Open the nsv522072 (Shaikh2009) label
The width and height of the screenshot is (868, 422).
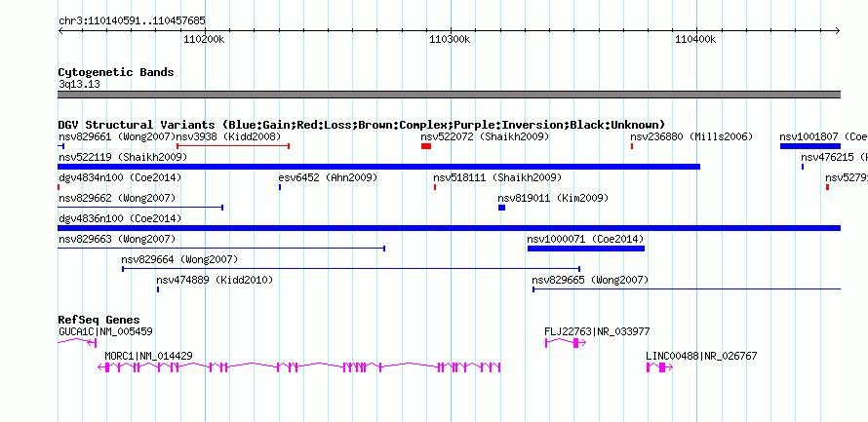pyautogui.click(x=485, y=136)
